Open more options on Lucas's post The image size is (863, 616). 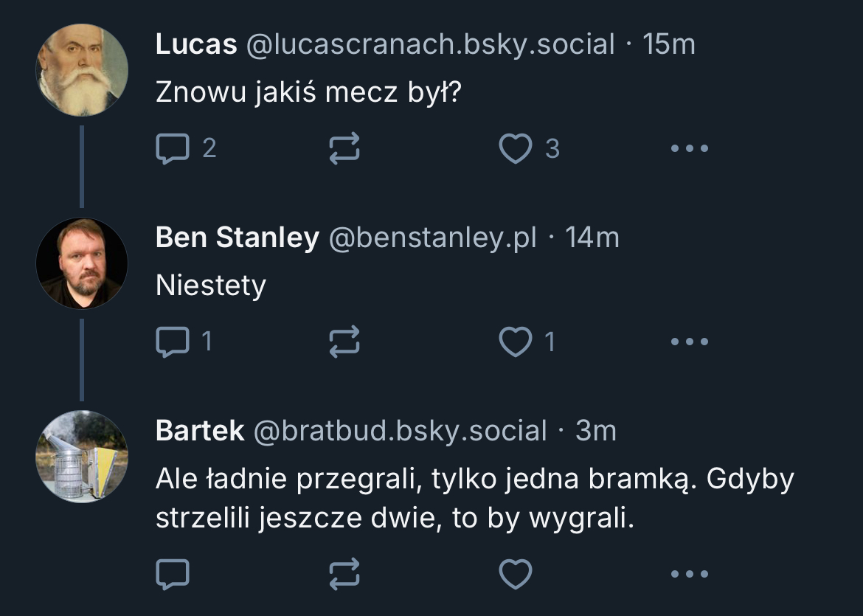(x=690, y=148)
